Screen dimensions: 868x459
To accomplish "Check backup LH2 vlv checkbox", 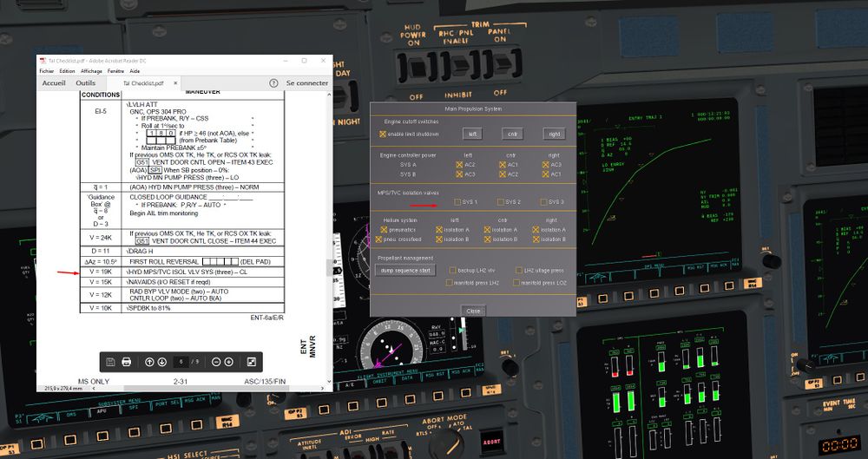I will tap(452, 270).
